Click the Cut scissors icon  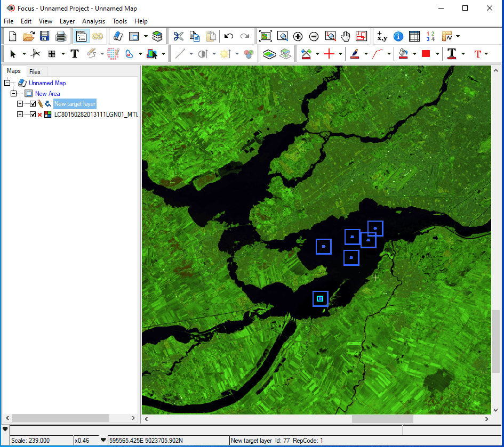tap(178, 36)
